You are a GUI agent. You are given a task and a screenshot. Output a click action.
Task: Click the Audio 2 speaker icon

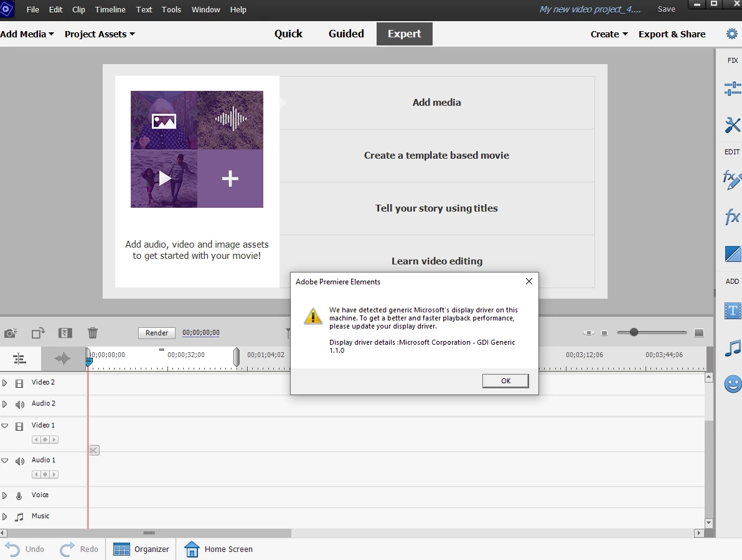tap(20, 405)
